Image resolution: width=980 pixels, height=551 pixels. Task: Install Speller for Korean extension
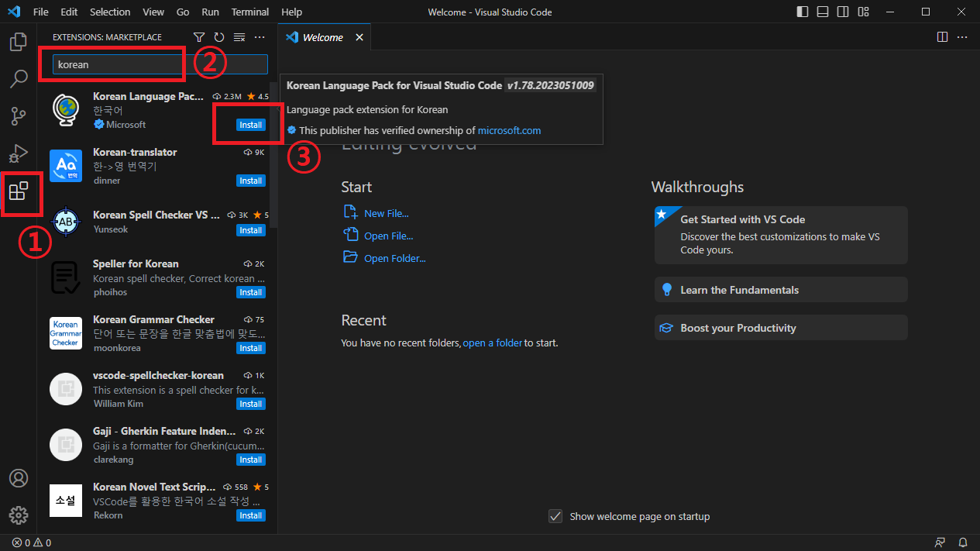[251, 292]
